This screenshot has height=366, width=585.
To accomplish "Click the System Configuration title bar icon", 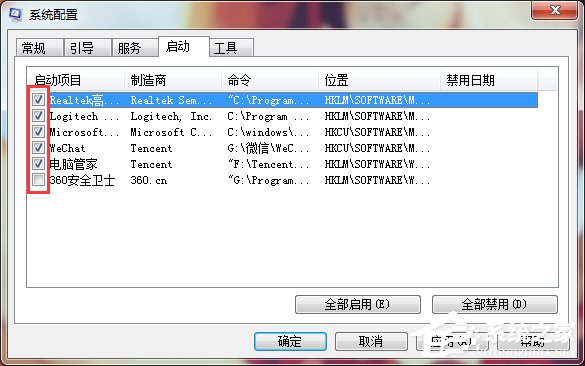I will pos(16,14).
